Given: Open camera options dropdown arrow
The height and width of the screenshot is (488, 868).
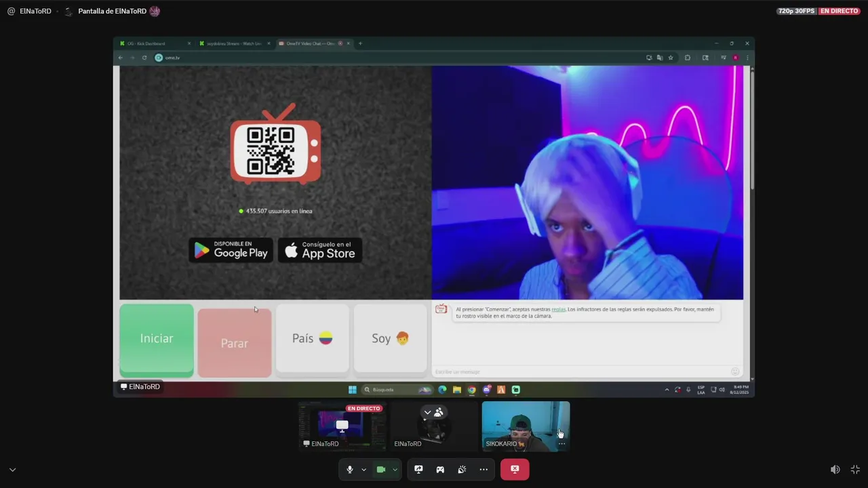Looking at the screenshot, I should point(395,470).
